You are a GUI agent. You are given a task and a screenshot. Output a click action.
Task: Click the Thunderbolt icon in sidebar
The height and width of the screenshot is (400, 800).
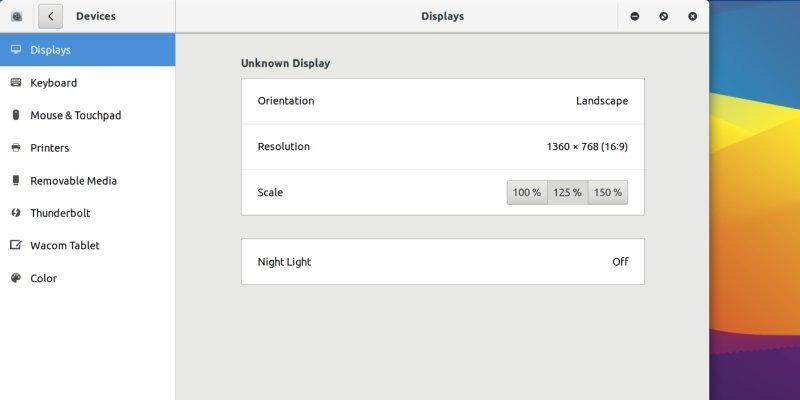(16, 213)
